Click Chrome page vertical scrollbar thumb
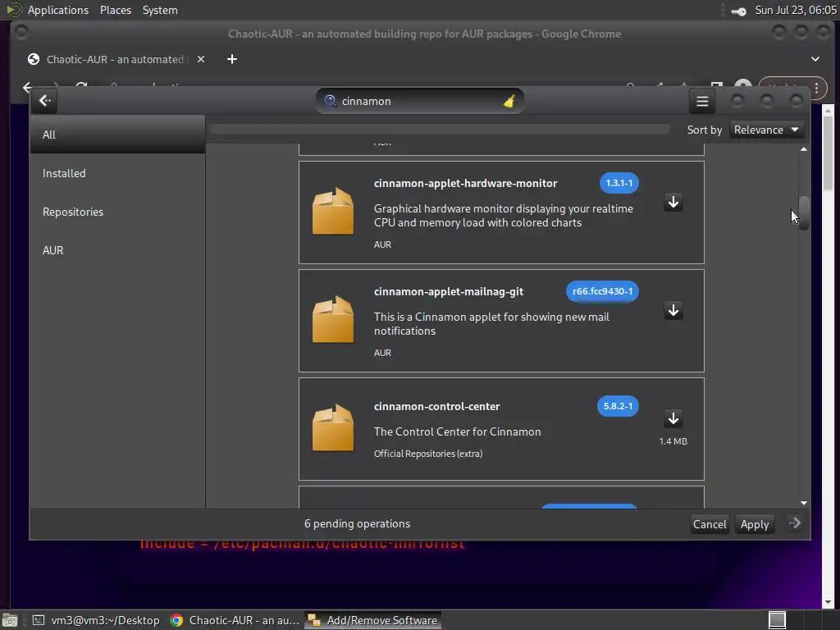This screenshot has width=840, height=630. 829,153
